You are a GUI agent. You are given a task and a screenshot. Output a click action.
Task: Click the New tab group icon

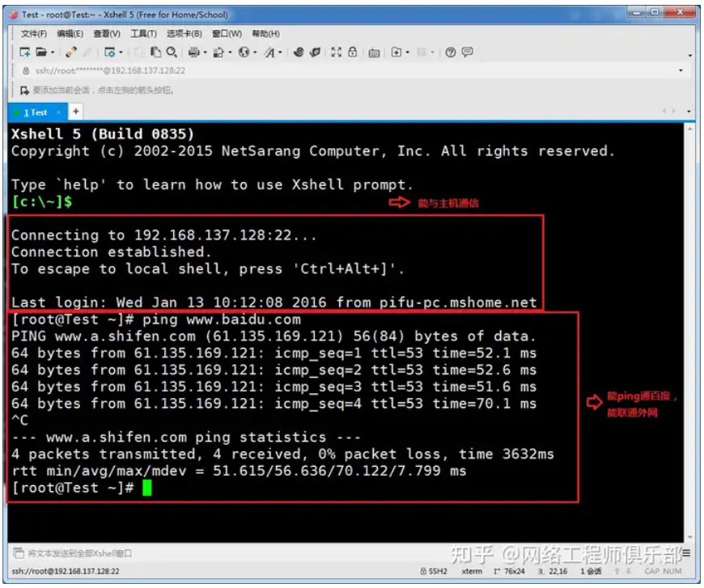click(397, 53)
